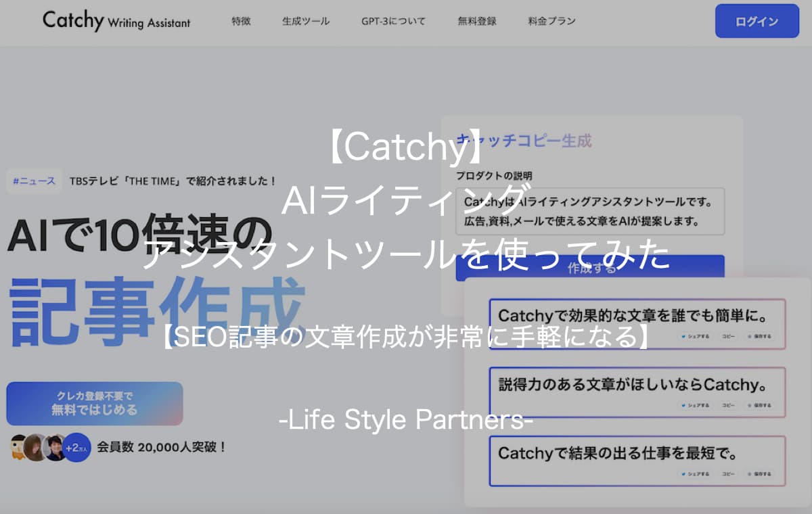Click the Twitter icon next to シェアする on the first card
Screen dimensions: 812x514
pyautogui.click(x=683, y=337)
